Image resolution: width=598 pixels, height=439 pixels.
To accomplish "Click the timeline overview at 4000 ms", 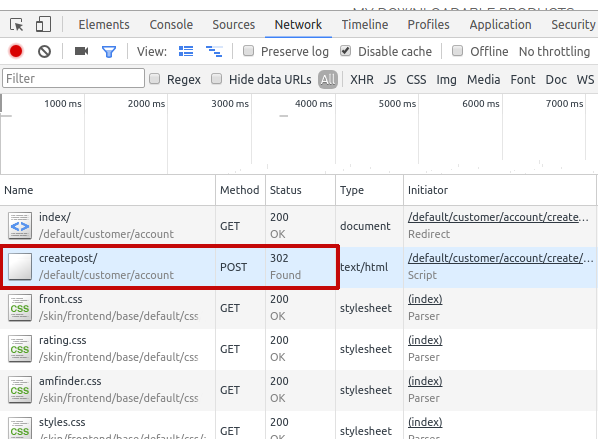I will (313, 103).
